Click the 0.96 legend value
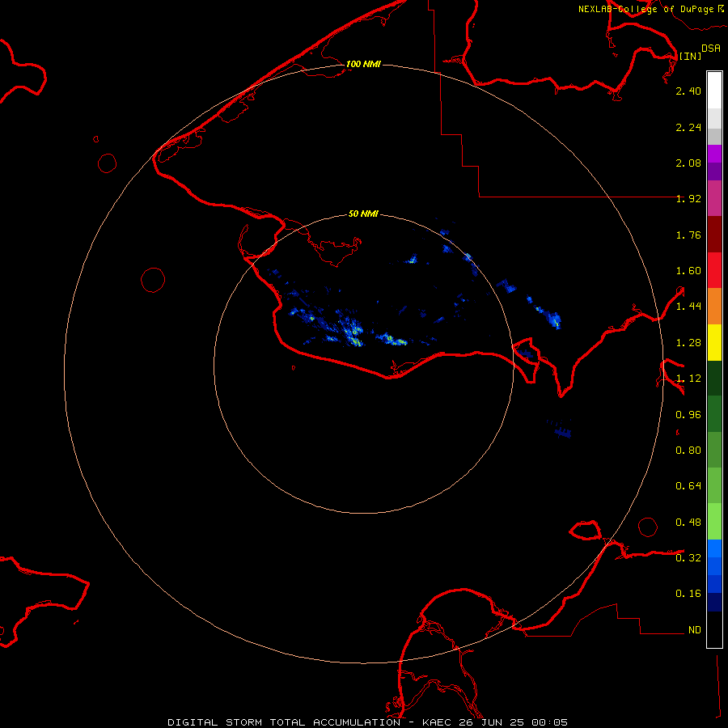This screenshot has height=728, width=728. click(x=688, y=415)
